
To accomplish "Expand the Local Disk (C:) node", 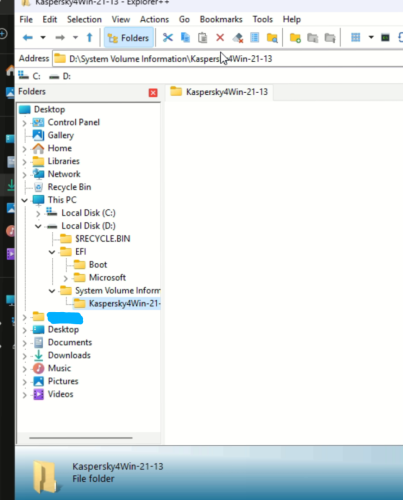I will point(38,213).
